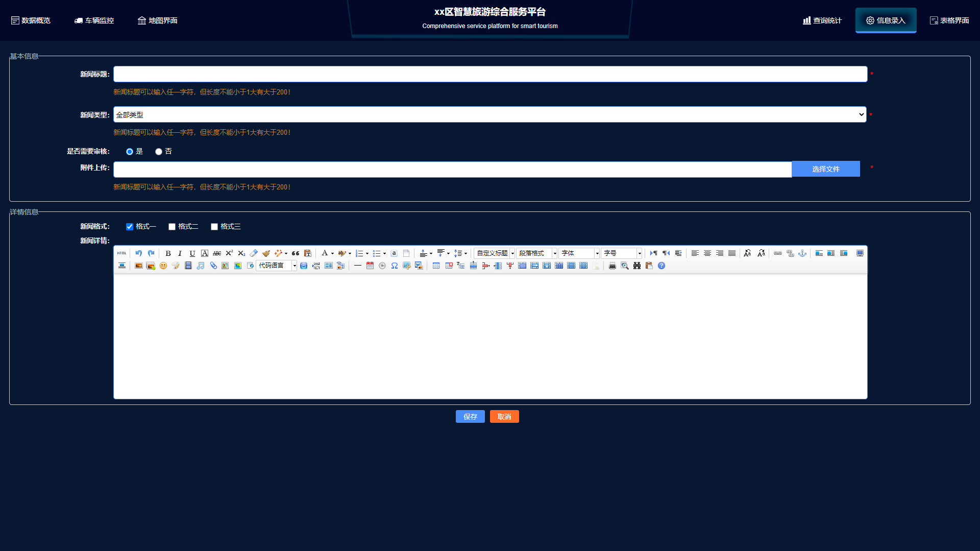Uncheck the 格式一 checkbox
Screen dimensions: 980x551
pos(130,227)
